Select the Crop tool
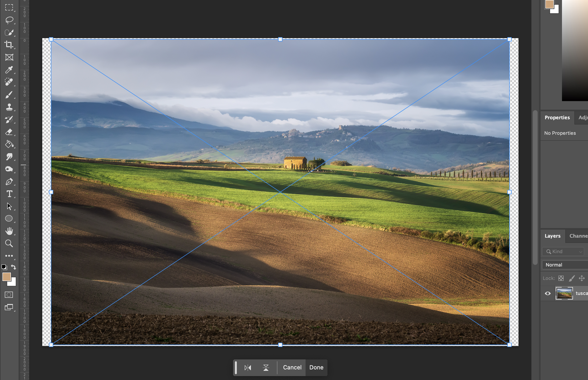This screenshot has height=380, width=588. coord(9,45)
